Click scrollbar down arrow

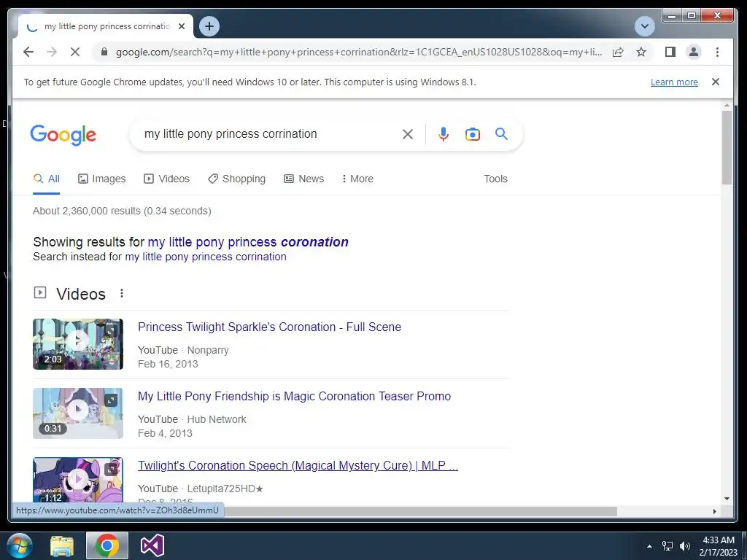[x=727, y=499]
